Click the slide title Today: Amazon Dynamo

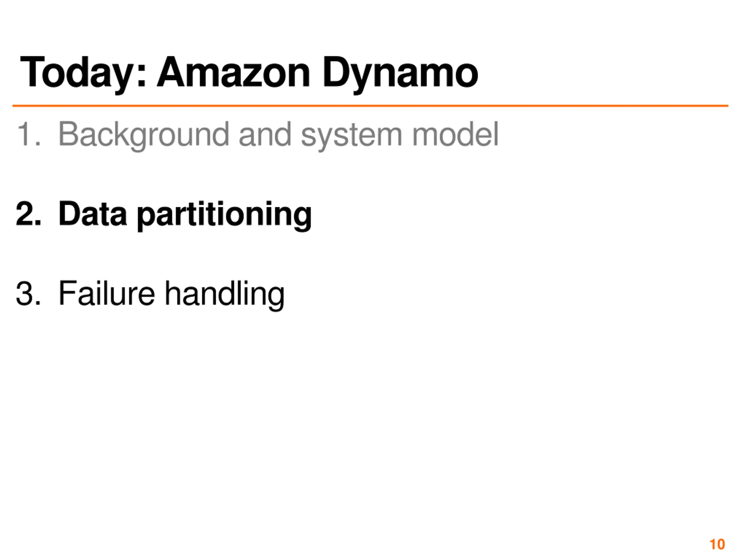[x=249, y=73]
